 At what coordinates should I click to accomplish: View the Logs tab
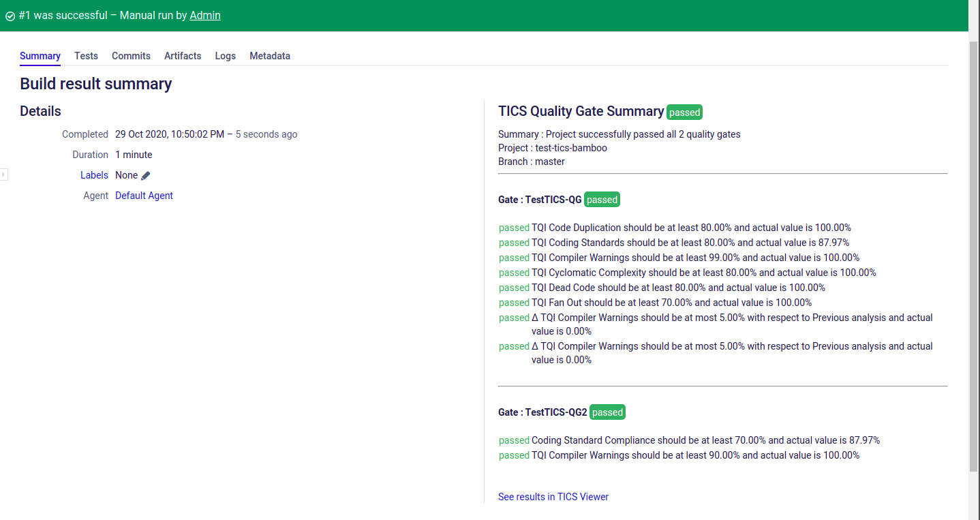[x=226, y=56]
